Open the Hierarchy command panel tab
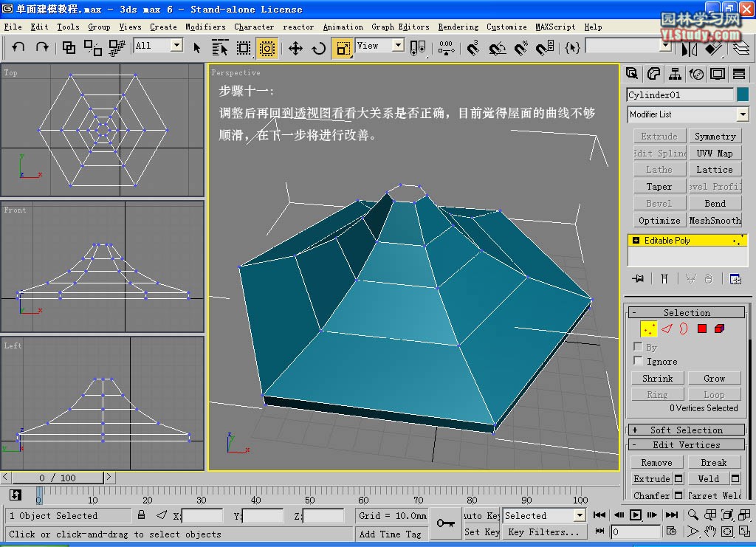This screenshot has width=756, height=547. [x=675, y=74]
